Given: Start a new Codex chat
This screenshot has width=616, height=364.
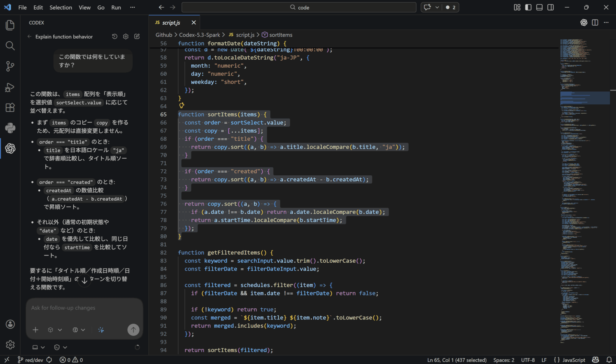Looking at the screenshot, I should click(137, 36).
